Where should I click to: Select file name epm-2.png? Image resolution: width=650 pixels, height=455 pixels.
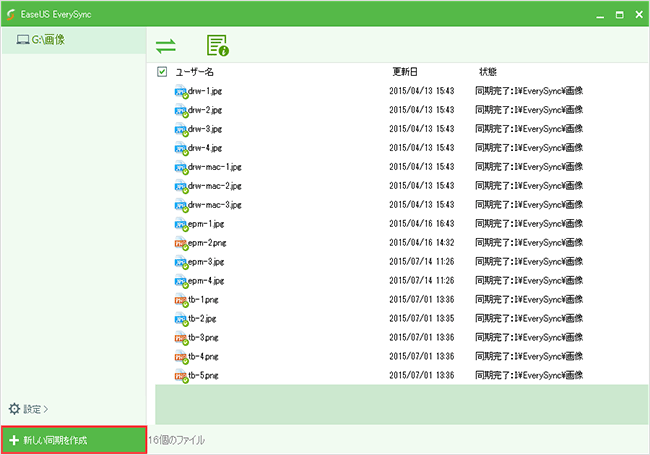(x=207, y=243)
